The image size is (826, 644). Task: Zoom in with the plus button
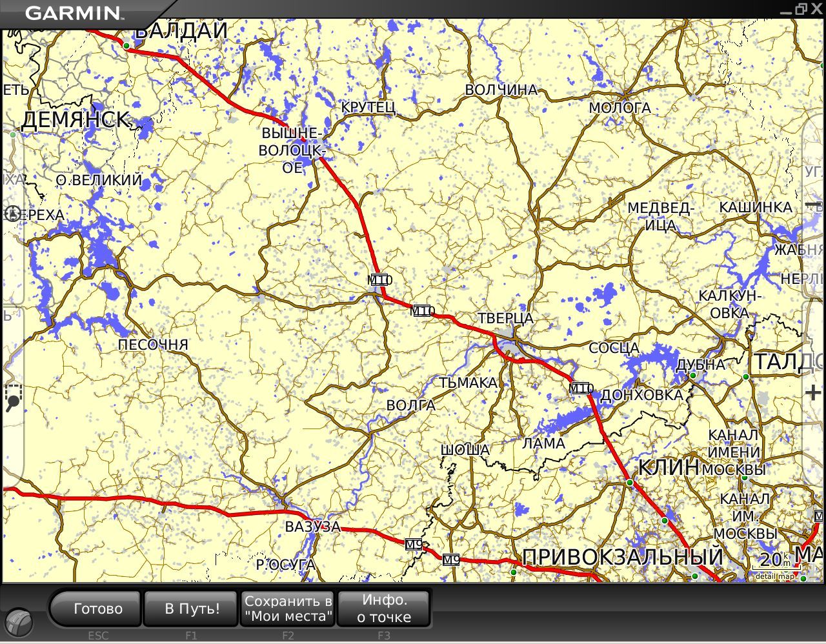(x=814, y=392)
